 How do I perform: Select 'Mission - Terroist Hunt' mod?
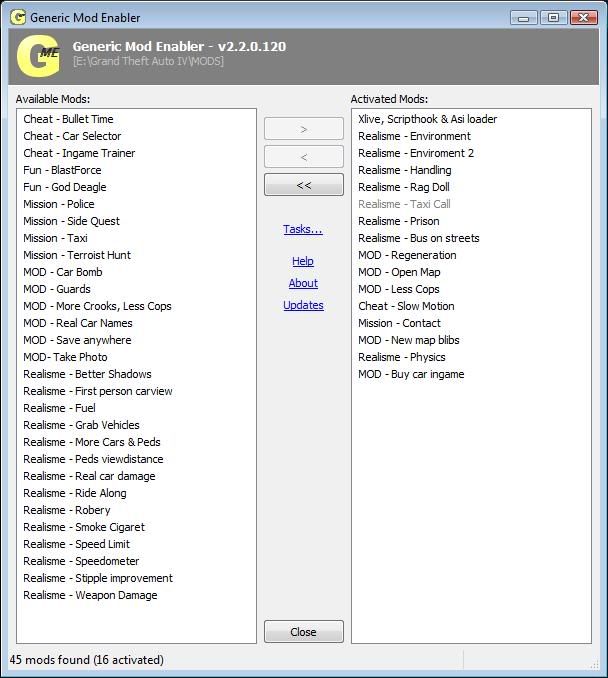click(x=77, y=255)
